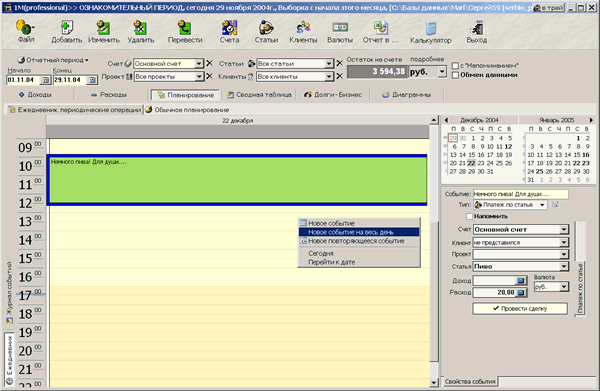Clear the Счет filter with X
The image size is (600, 391).
click(x=209, y=64)
